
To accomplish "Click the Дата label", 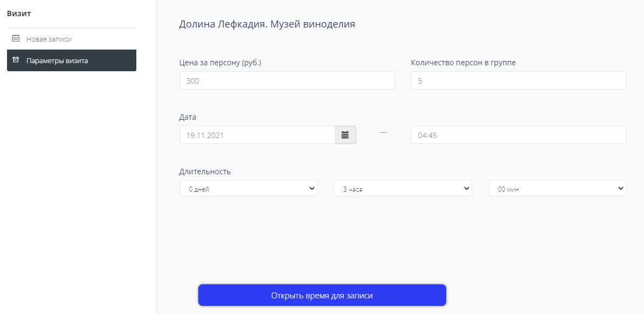I will pyautogui.click(x=188, y=117).
